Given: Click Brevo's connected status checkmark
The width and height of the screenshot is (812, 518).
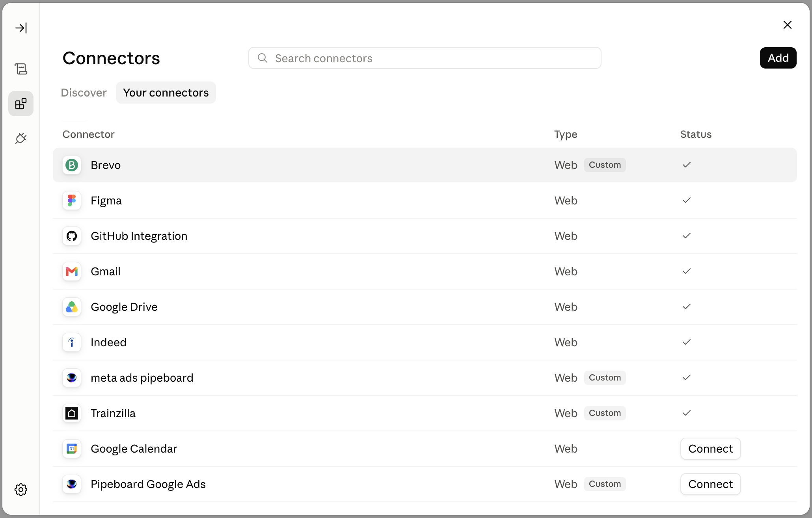Looking at the screenshot, I should (687, 165).
